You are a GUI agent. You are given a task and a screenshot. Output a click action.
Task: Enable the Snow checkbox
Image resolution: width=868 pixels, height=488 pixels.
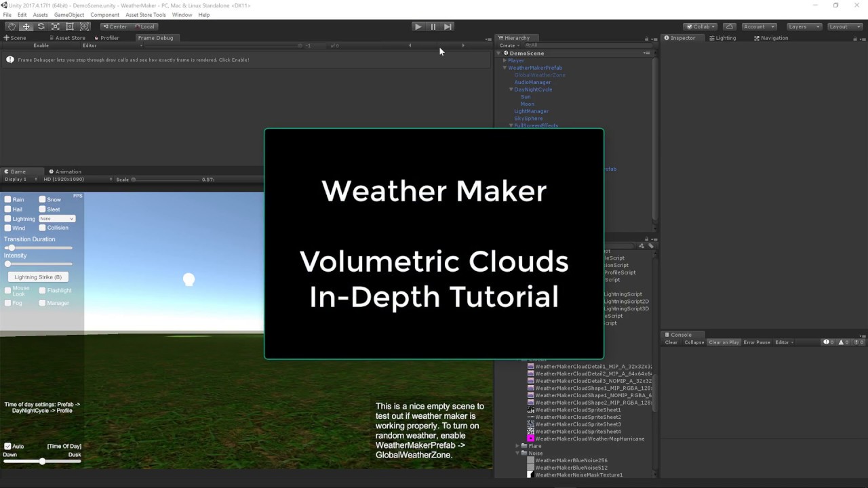click(x=42, y=199)
